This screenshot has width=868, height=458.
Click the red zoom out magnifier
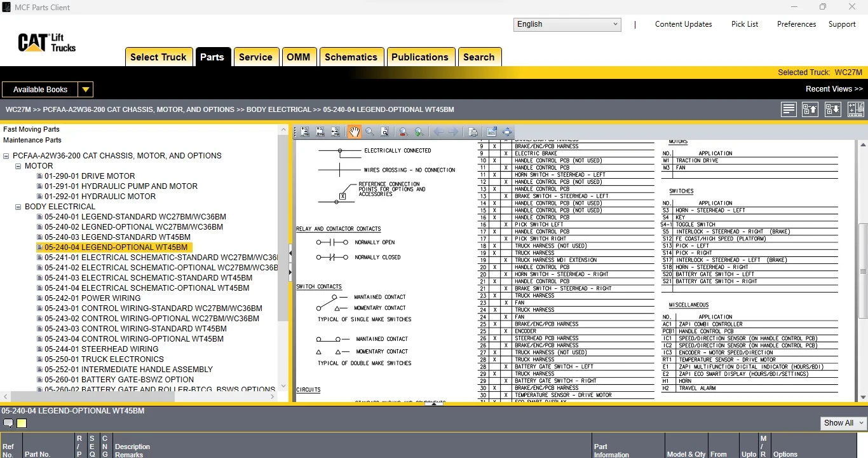[403, 132]
